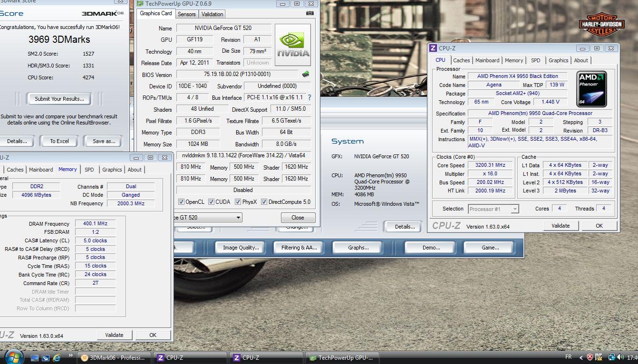Click BIOS Version field 75.19.1B.00.02

pos(237,74)
